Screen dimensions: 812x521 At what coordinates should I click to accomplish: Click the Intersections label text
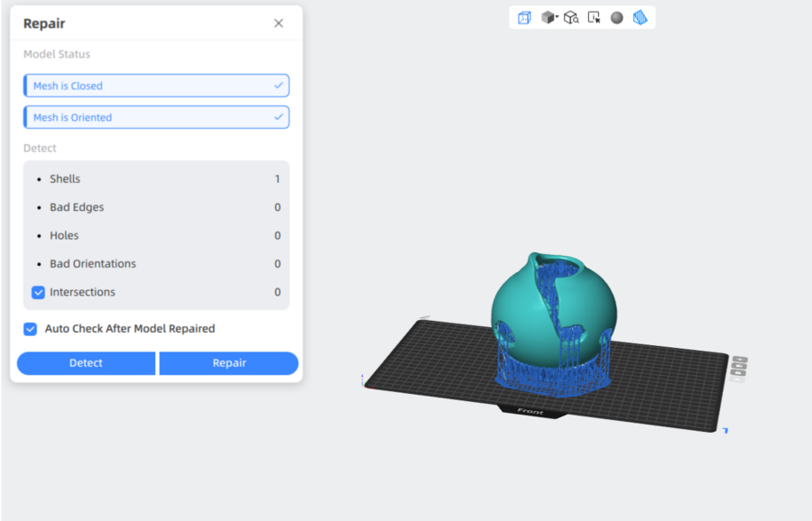pos(82,292)
